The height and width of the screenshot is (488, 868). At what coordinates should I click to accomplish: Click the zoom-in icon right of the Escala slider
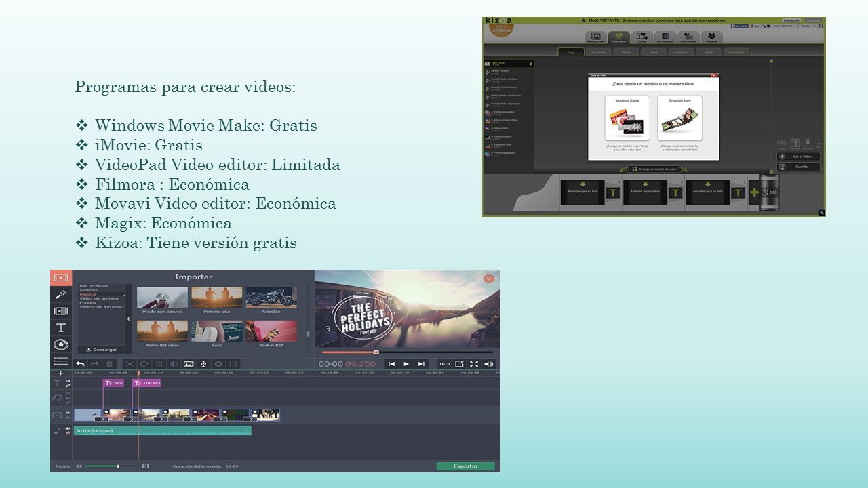click(144, 466)
